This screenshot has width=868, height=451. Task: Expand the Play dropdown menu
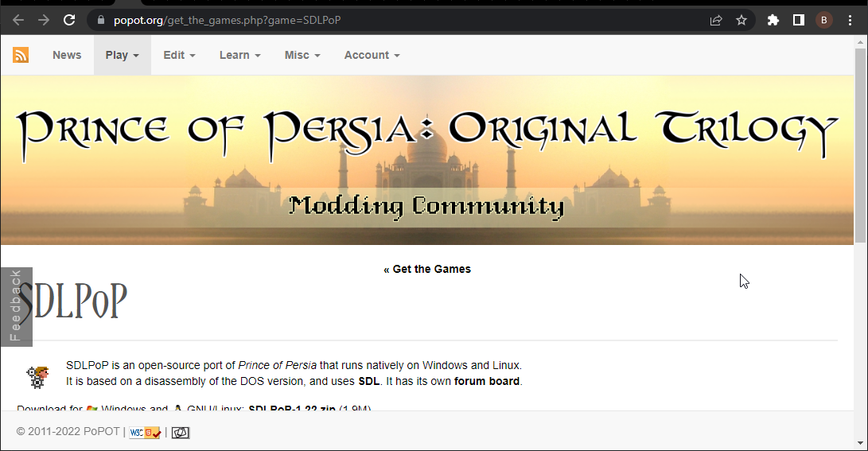click(123, 55)
